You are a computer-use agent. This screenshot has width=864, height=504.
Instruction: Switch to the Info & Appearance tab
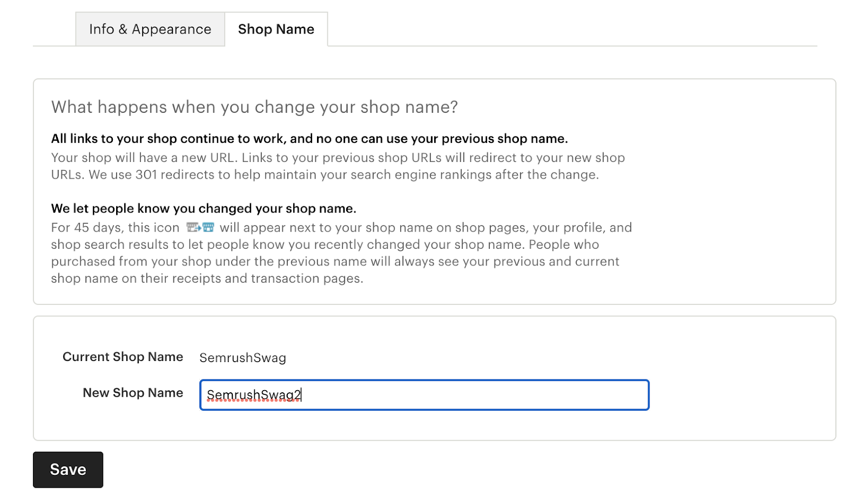click(x=150, y=29)
